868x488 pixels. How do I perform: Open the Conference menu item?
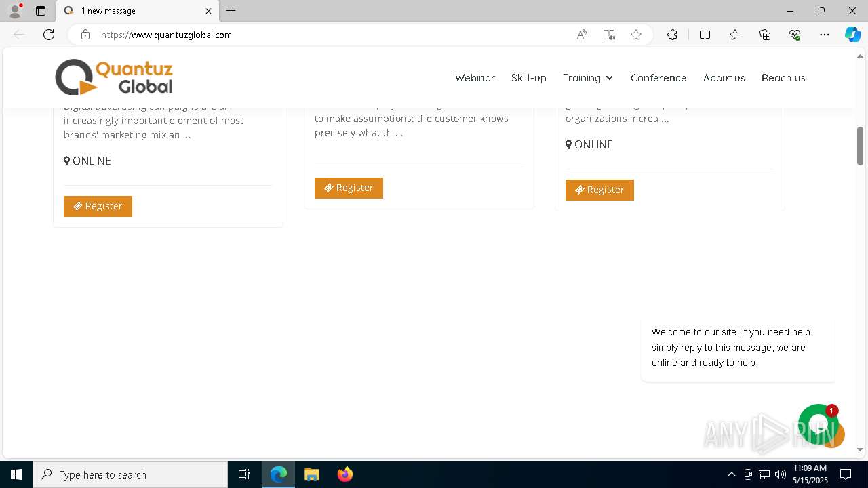click(x=658, y=78)
